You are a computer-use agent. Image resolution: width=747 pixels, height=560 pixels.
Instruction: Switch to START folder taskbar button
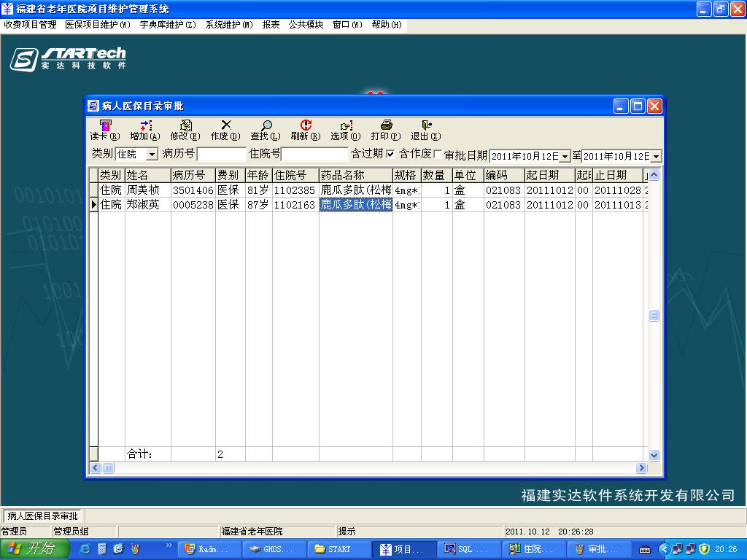pos(339,549)
